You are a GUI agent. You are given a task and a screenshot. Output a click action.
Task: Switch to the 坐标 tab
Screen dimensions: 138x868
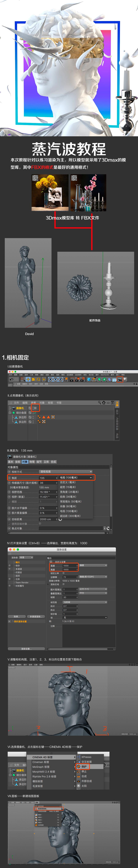(x=18, y=462)
